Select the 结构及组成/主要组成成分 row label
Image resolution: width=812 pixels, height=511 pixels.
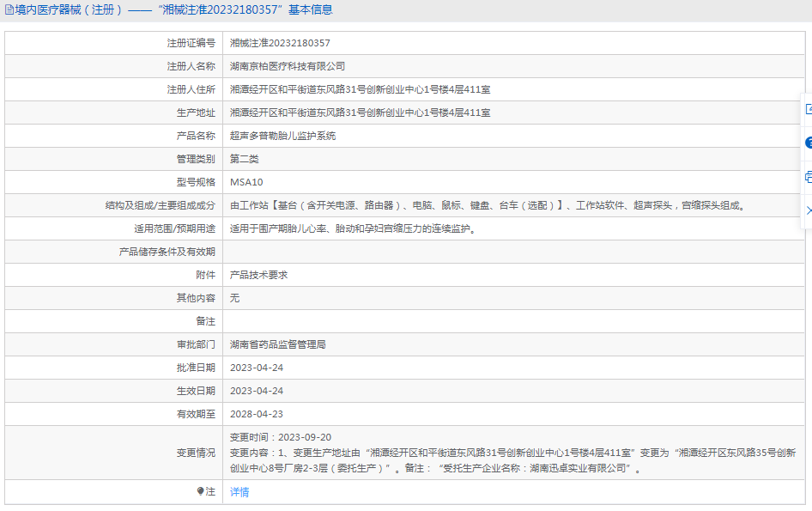point(160,206)
